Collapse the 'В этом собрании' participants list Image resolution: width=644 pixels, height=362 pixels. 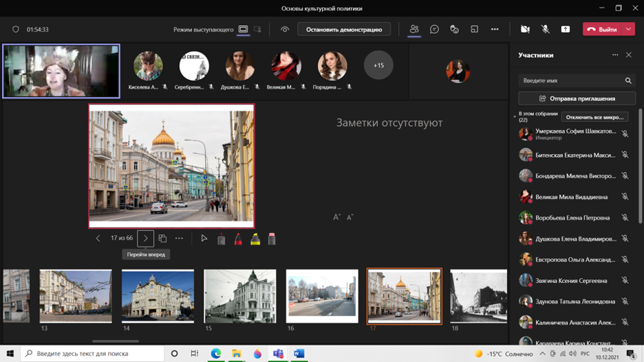(515, 117)
